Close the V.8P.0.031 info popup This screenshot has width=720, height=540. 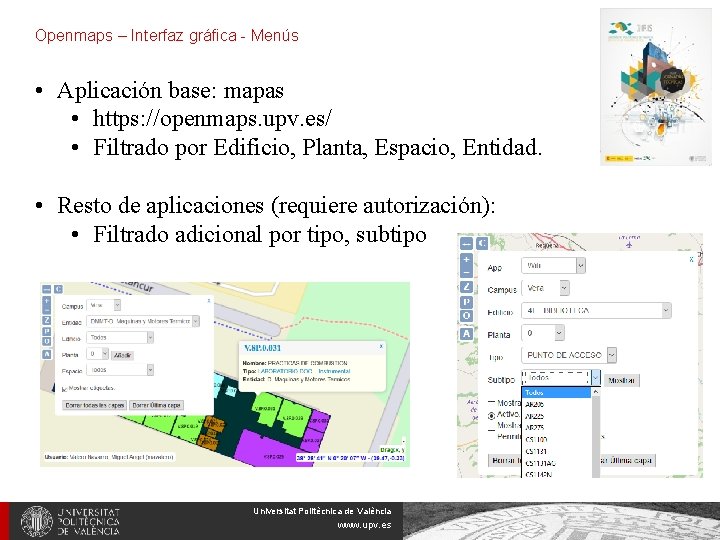pyautogui.click(x=381, y=346)
